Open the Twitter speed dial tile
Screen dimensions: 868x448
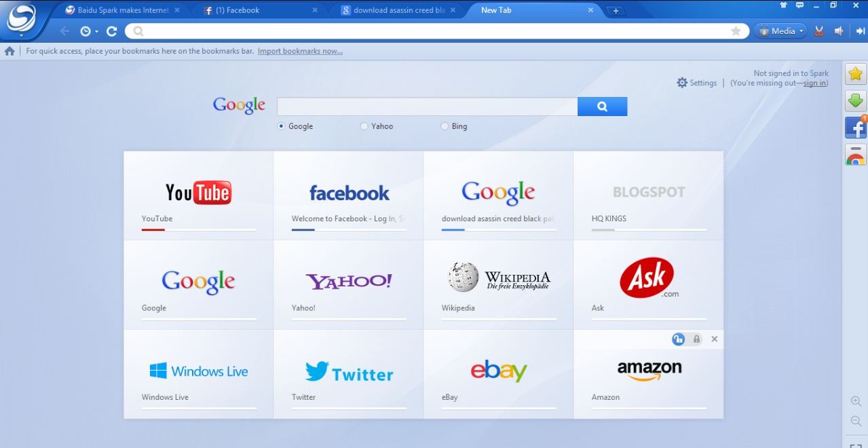[x=349, y=374]
